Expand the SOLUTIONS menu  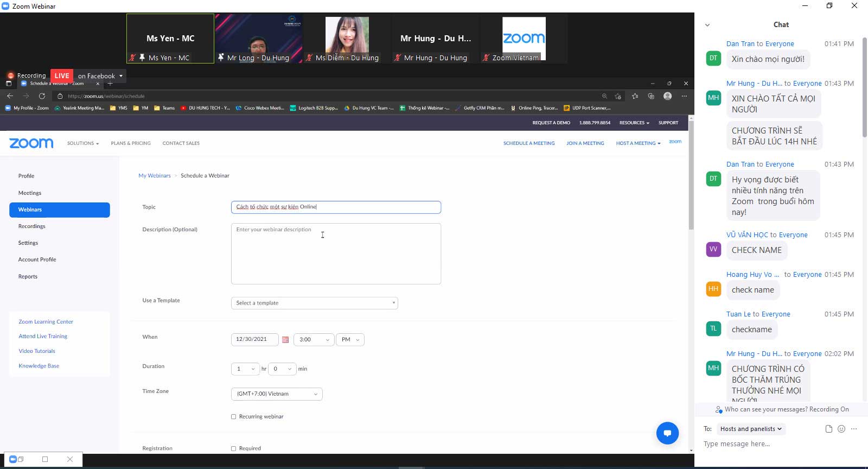point(83,143)
